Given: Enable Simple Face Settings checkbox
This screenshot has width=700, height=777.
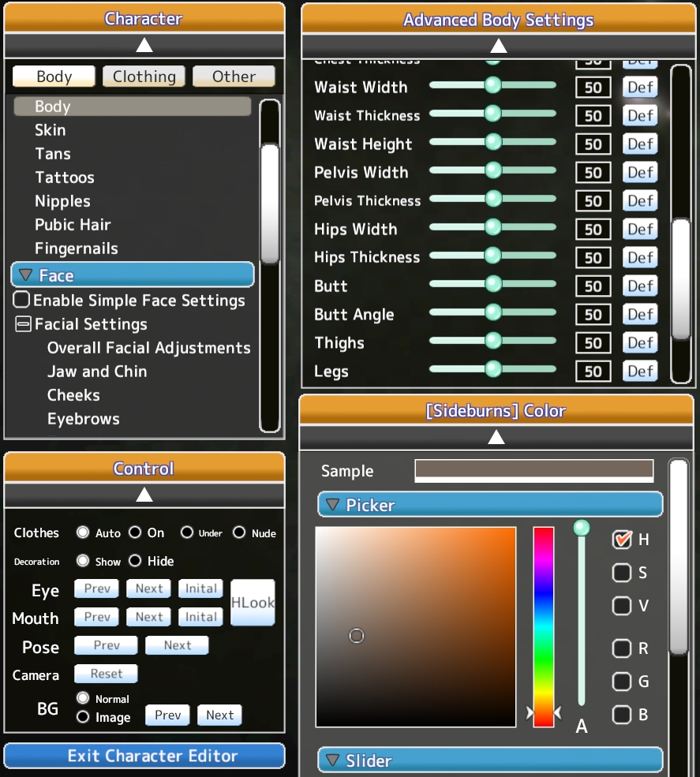Looking at the screenshot, I should tap(22, 301).
